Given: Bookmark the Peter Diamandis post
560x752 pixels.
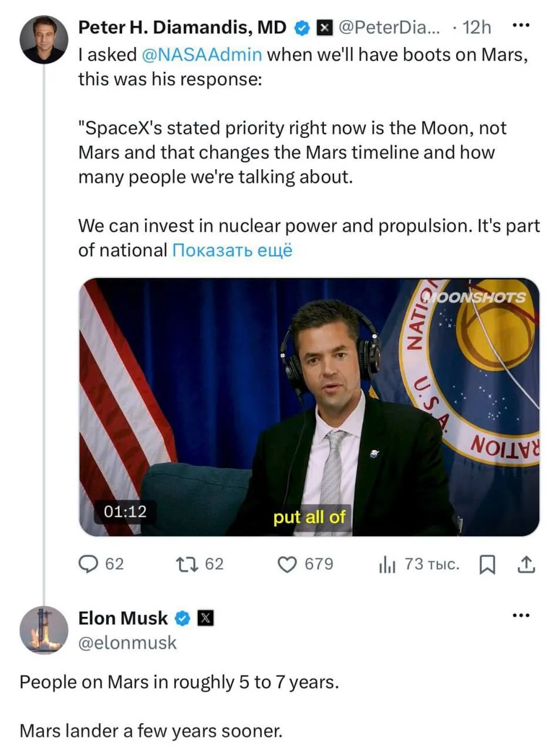Looking at the screenshot, I should (x=487, y=565).
